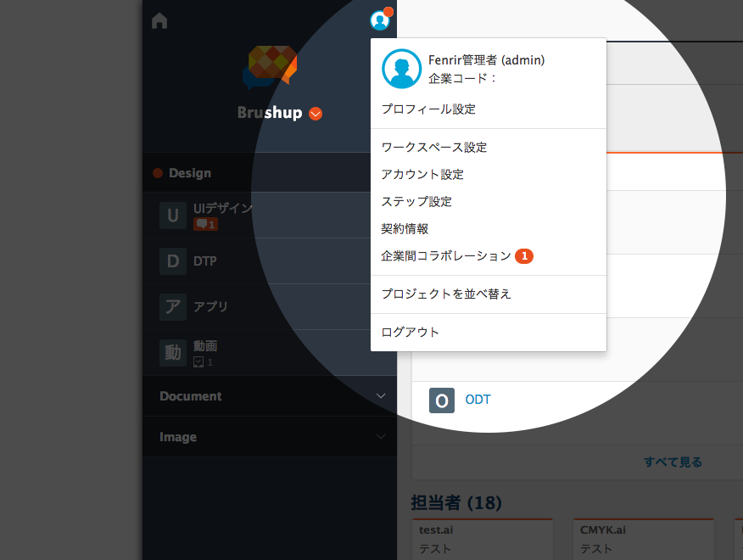Go to the home icon in sidebar
The image size is (743, 560).
tap(159, 21)
